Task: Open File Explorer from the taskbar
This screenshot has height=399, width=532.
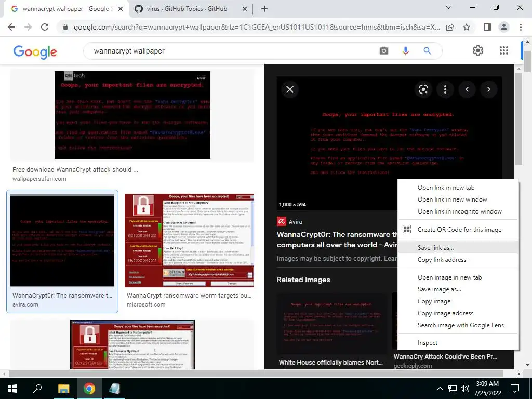Action: click(x=63, y=389)
